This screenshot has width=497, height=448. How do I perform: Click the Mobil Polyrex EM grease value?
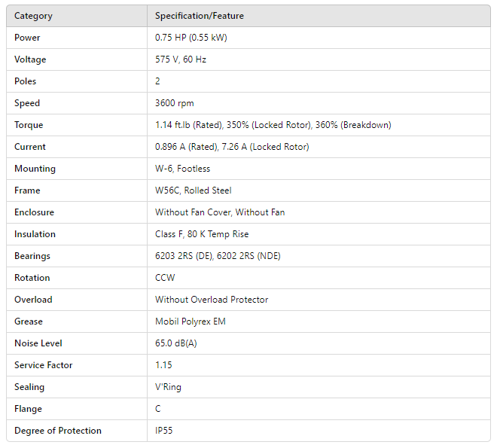(x=191, y=322)
